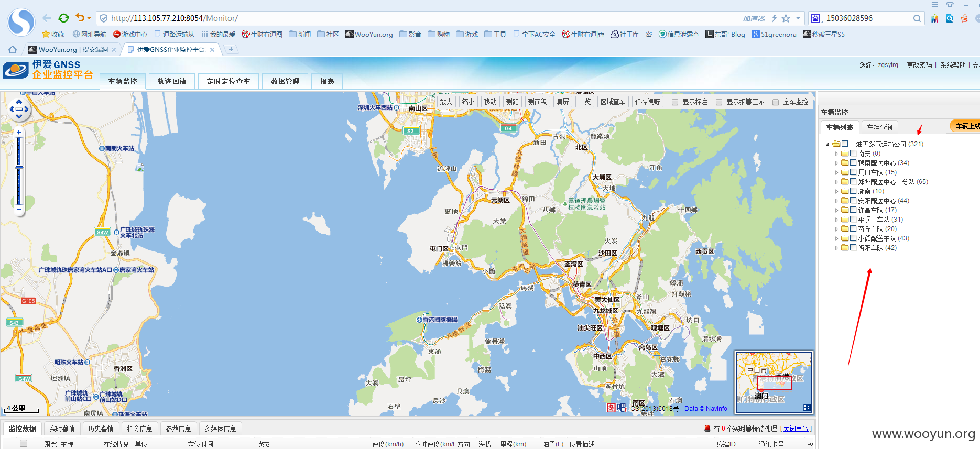Pan the map left with compass arrow

[x=12, y=109]
